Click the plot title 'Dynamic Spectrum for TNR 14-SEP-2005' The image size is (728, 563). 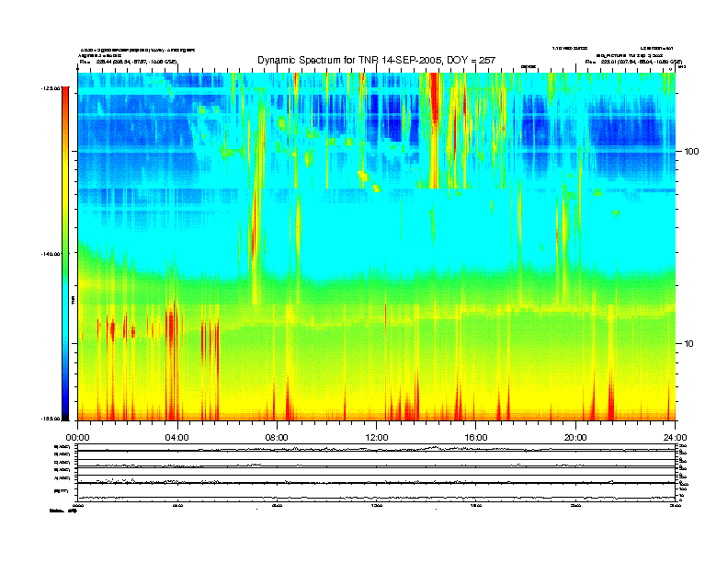[377, 61]
